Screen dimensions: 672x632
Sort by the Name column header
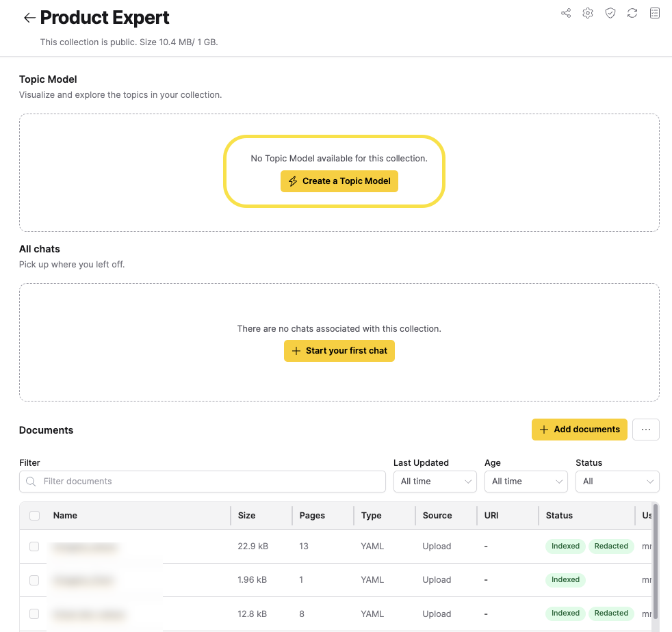(x=66, y=516)
